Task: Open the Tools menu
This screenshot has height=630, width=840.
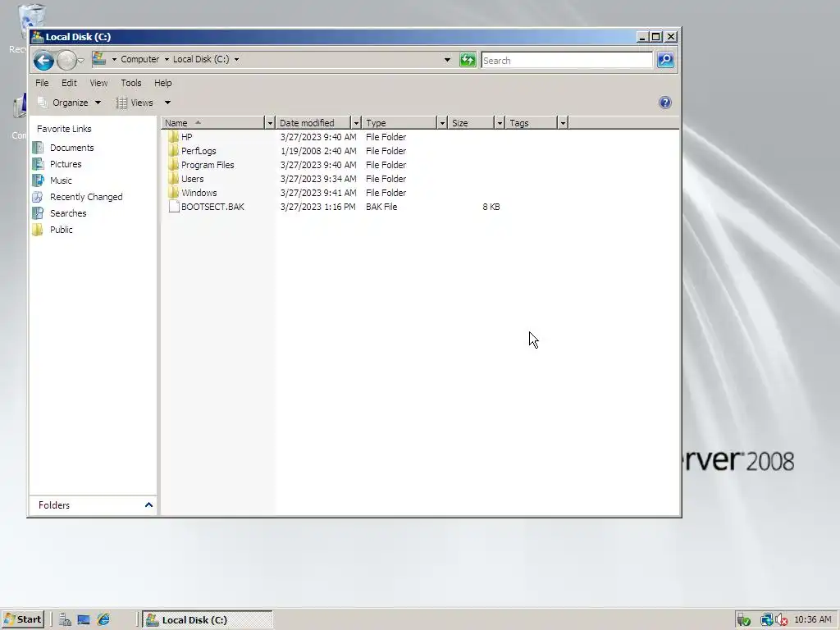Action: (131, 83)
